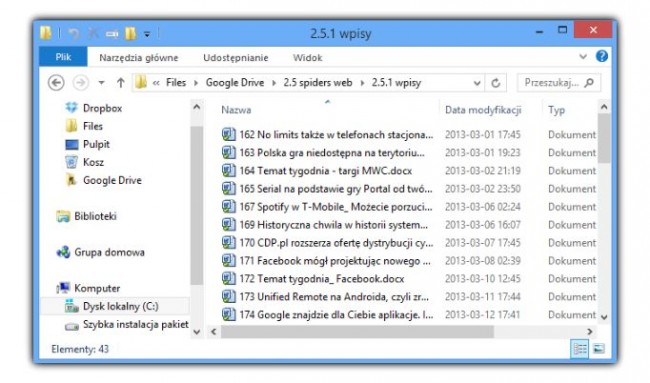This screenshot has width=650, height=383.
Task: Go up one folder level
Action: (x=120, y=83)
